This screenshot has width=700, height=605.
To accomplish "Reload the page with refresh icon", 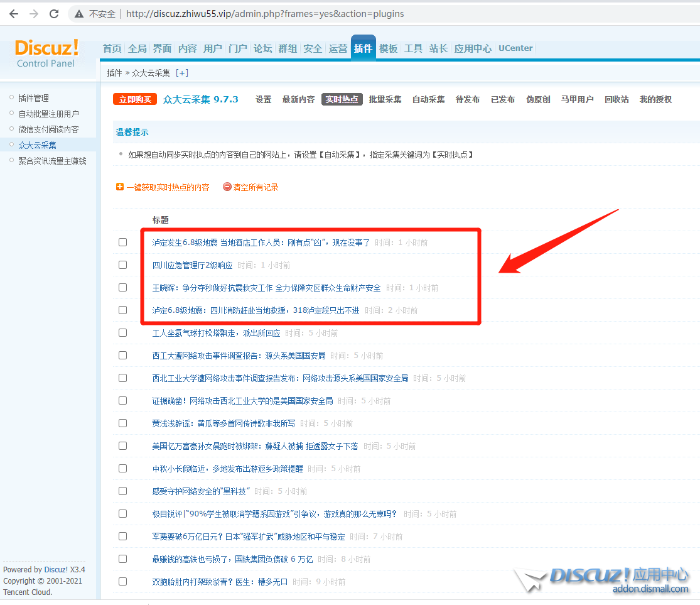I will 54,13.
